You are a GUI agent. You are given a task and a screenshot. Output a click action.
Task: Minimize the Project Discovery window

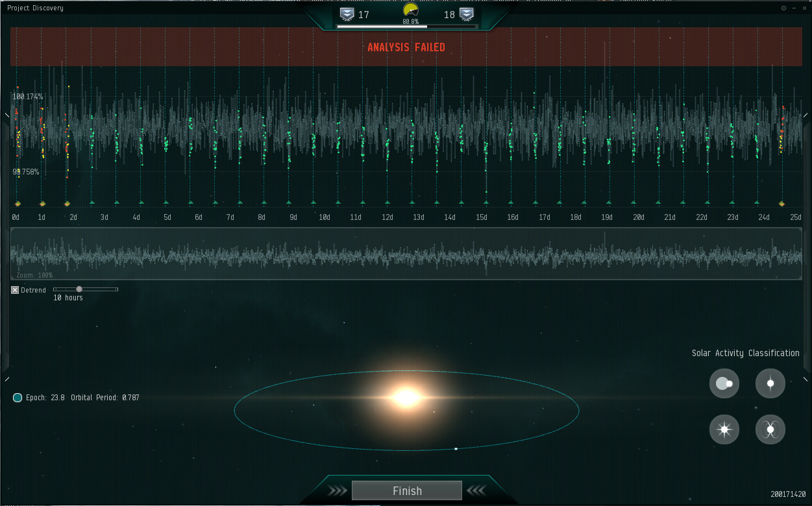[794, 8]
